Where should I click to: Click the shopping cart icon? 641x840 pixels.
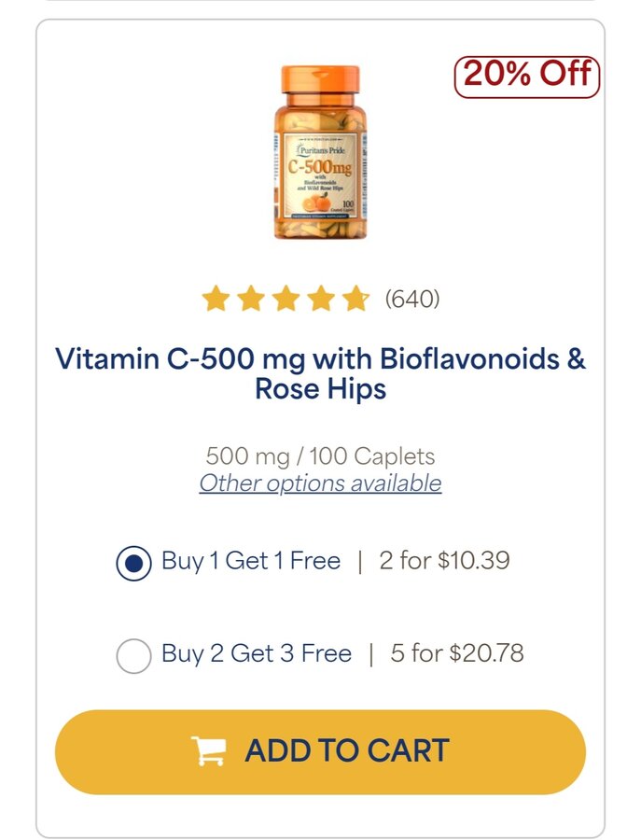(208, 751)
